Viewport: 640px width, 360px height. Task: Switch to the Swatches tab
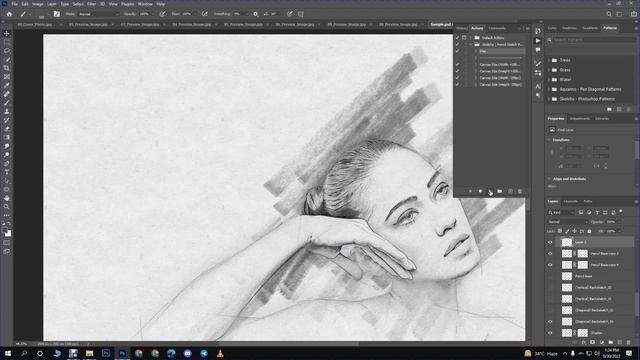[x=569, y=28]
